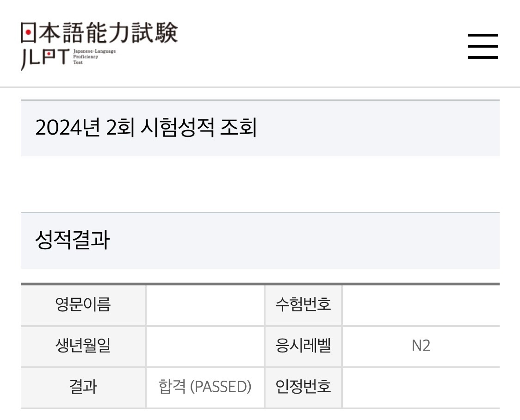
Task: Click the empty value cell beside 인정번호
Action: tap(421, 387)
